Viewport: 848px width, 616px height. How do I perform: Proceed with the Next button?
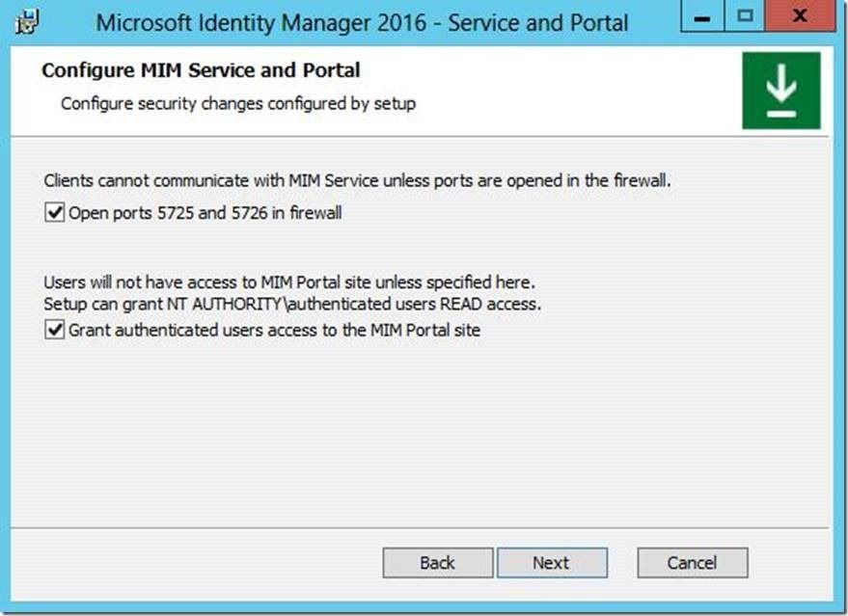[x=552, y=563]
